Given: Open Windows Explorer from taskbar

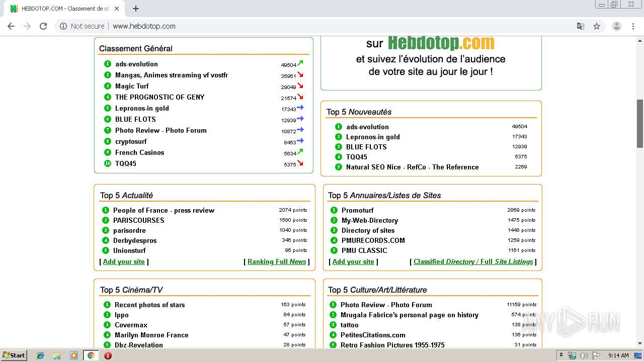Looking at the screenshot, I should click(x=57, y=355).
